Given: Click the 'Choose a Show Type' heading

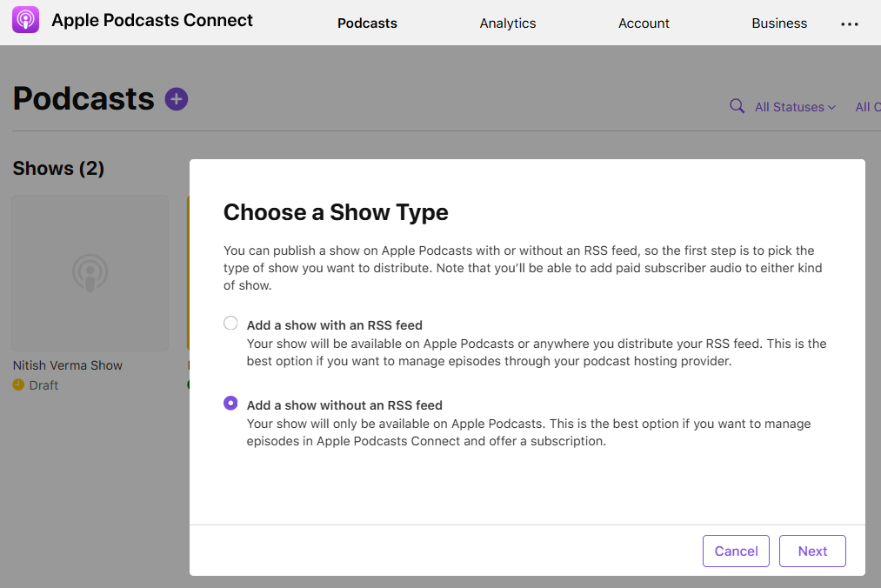Looking at the screenshot, I should click(x=336, y=212).
